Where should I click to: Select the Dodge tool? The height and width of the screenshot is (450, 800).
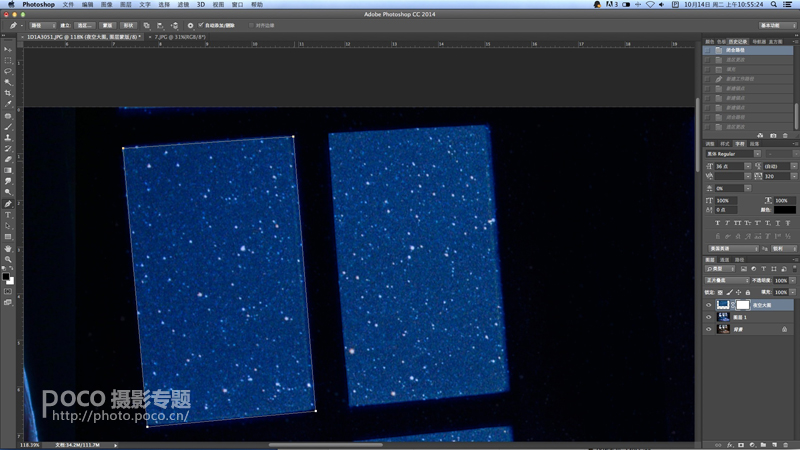(x=8, y=192)
